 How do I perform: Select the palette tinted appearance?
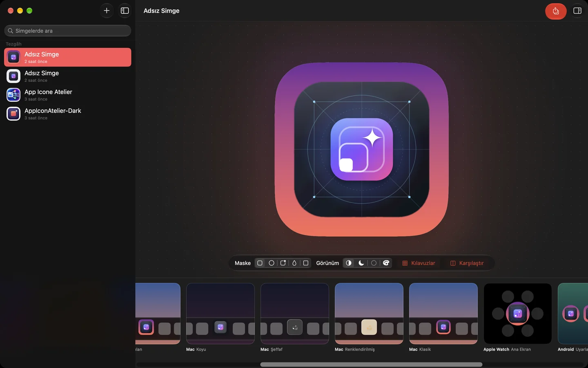click(x=386, y=263)
